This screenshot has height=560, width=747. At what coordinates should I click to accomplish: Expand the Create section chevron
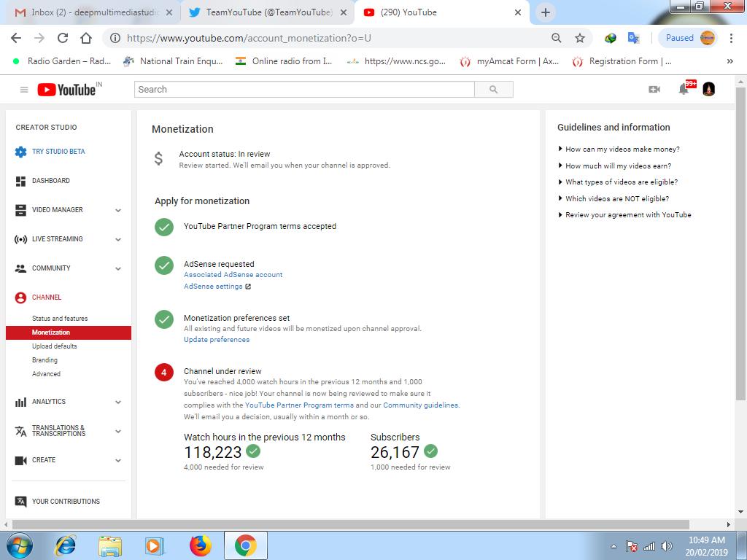coord(118,461)
